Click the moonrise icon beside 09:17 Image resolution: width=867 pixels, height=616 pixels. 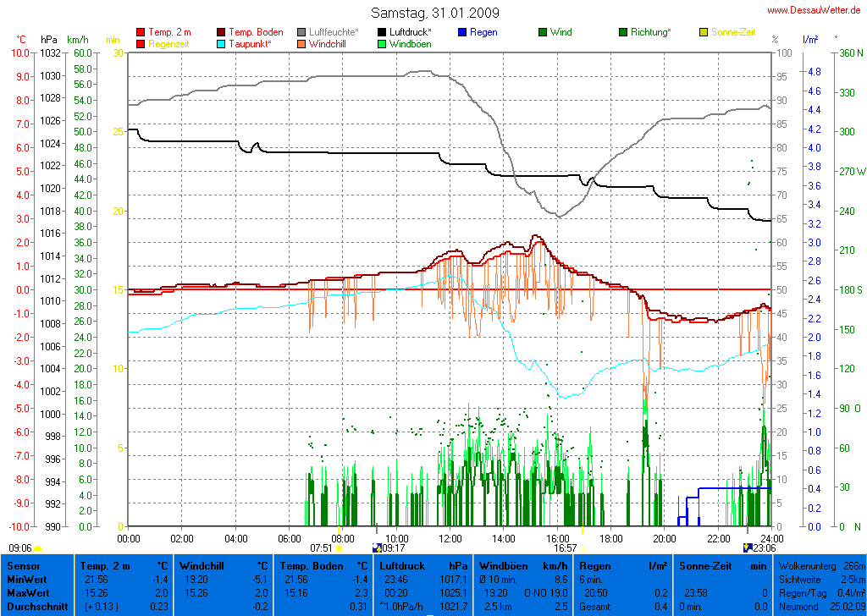377,548
